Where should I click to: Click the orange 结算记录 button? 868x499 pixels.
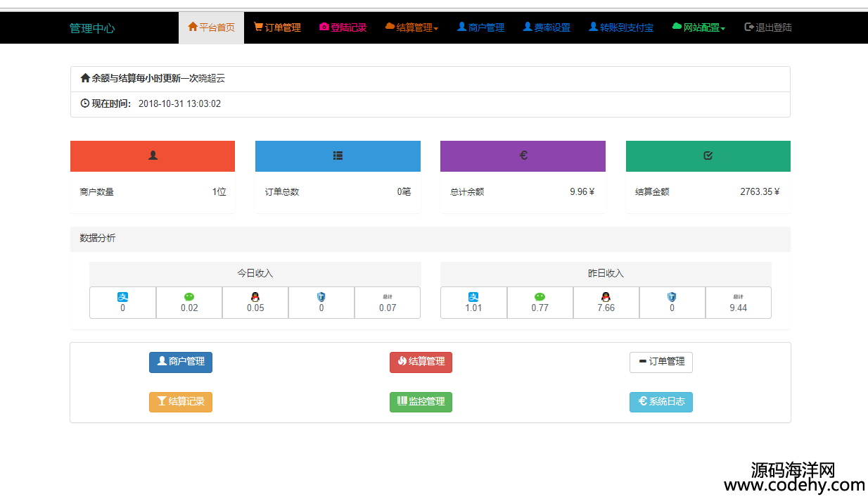click(181, 402)
